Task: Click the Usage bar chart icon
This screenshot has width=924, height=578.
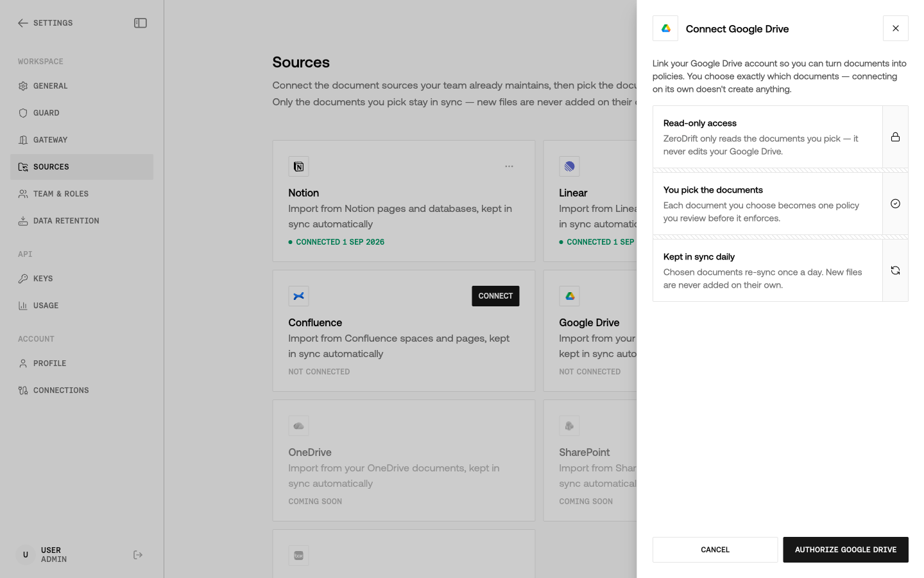Action: click(x=23, y=306)
